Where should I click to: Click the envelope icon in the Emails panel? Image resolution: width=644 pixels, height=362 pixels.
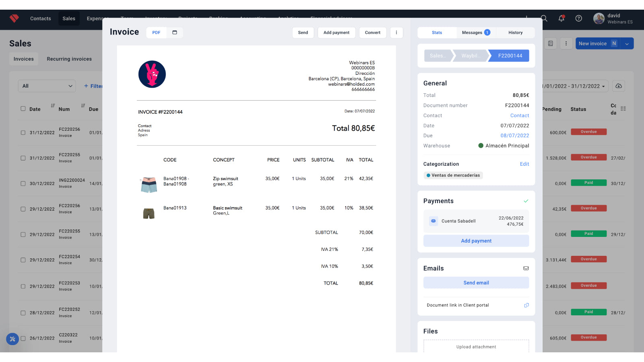[x=526, y=268]
